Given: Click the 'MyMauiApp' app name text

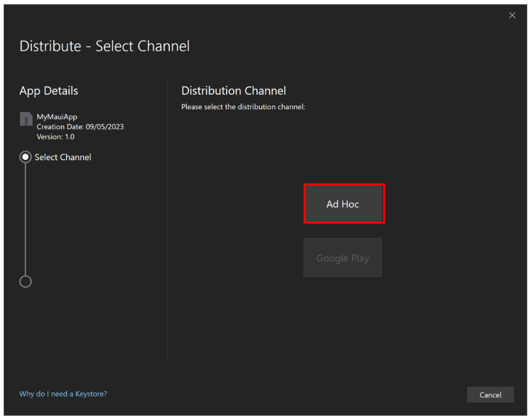Looking at the screenshot, I should pyautogui.click(x=57, y=117).
